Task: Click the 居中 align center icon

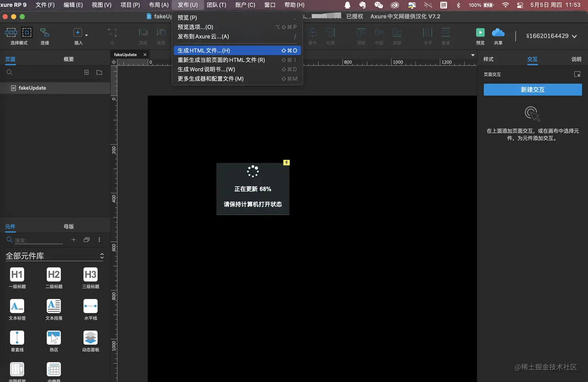Action: pos(313,33)
